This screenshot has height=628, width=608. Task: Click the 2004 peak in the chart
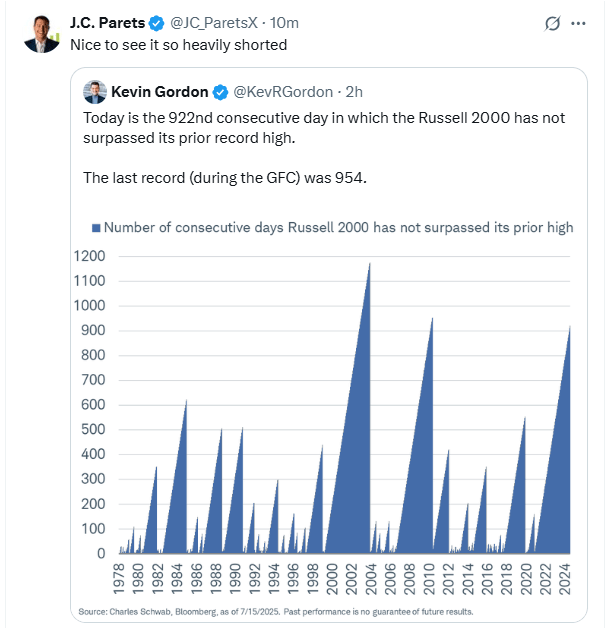pos(370,264)
